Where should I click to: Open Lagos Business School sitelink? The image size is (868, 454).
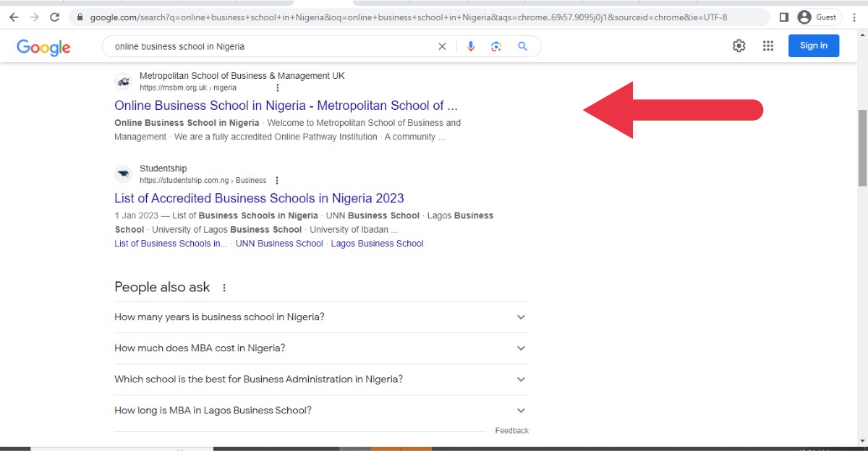(377, 244)
